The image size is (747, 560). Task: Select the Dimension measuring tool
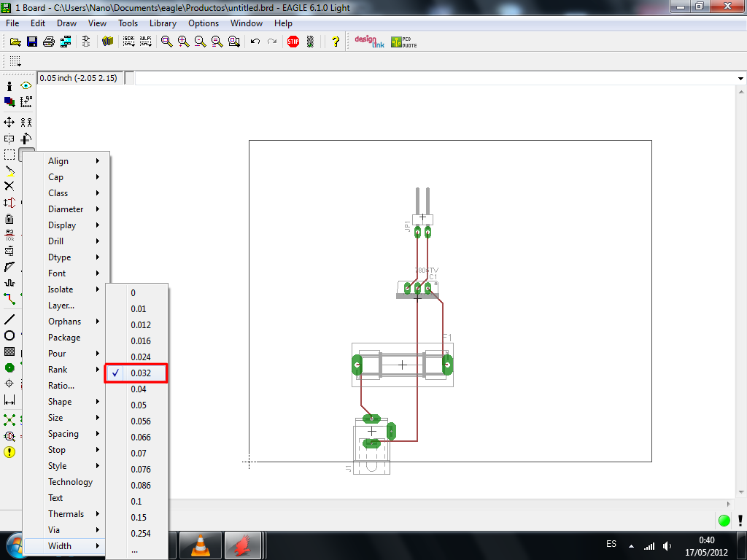pyautogui.click(x=9, y=400)
